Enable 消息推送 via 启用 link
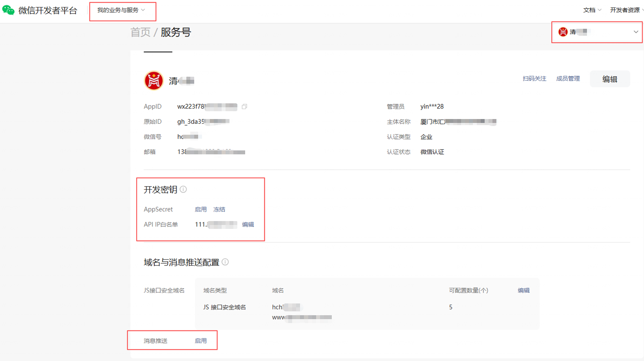 tap(201, 341)
